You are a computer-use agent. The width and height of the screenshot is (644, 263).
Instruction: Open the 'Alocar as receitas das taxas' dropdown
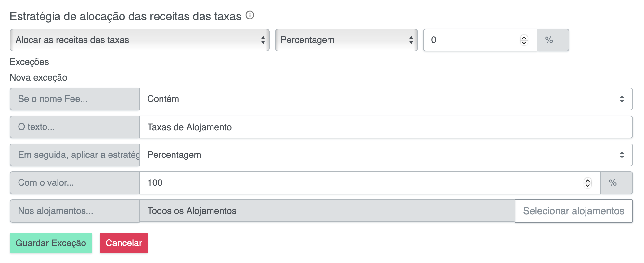pos(139,40)
